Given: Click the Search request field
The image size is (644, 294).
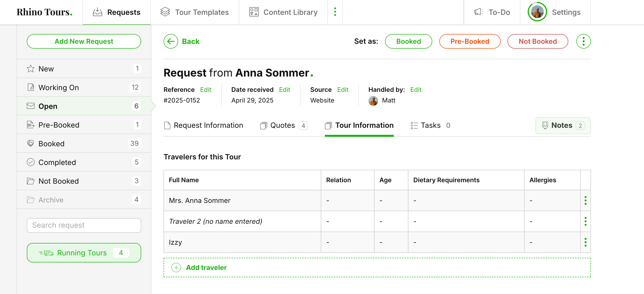Looking at the screenshot, I should tap(84, 225).
